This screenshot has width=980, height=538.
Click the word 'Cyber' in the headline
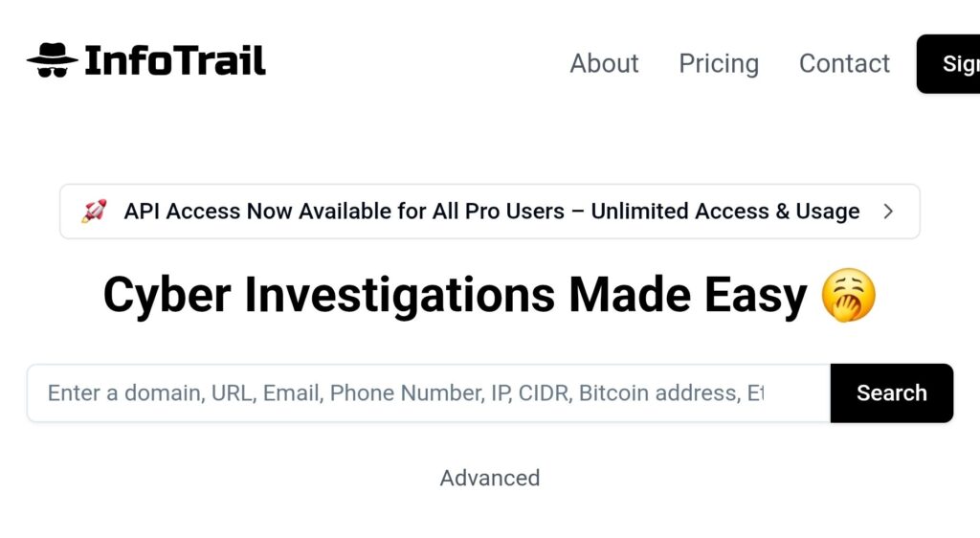(x=166, y=296)
